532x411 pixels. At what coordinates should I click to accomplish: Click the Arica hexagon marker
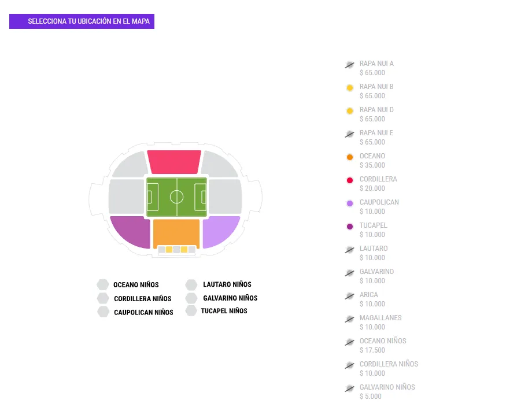coord(349,295)
